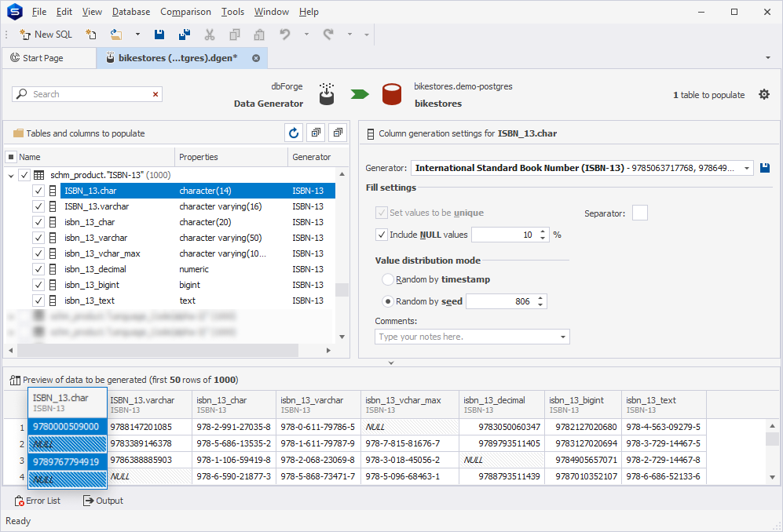This screenshot has width=783, height=532.
Task: Open the Error List panel
Action: click(38, 501)
